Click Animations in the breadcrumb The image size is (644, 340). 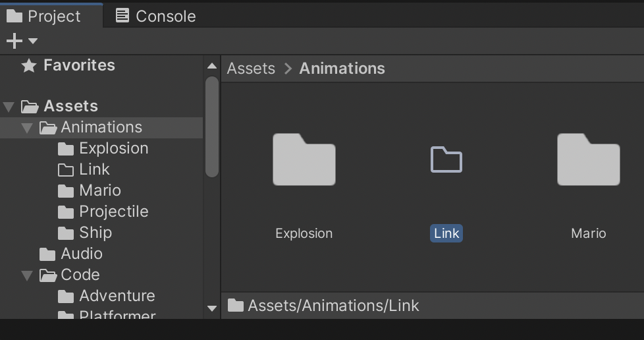coord(342,69)
